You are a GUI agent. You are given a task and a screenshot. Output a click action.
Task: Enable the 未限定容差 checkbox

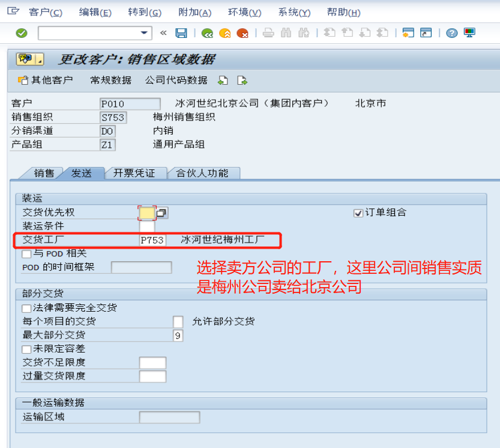coord(26,349)
